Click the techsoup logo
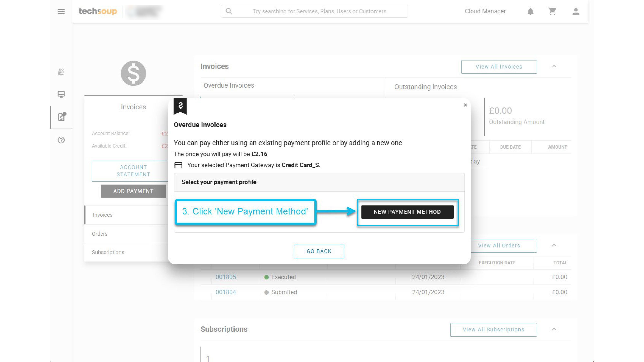Viewport: 644px width, 362px height. point(98,11)
